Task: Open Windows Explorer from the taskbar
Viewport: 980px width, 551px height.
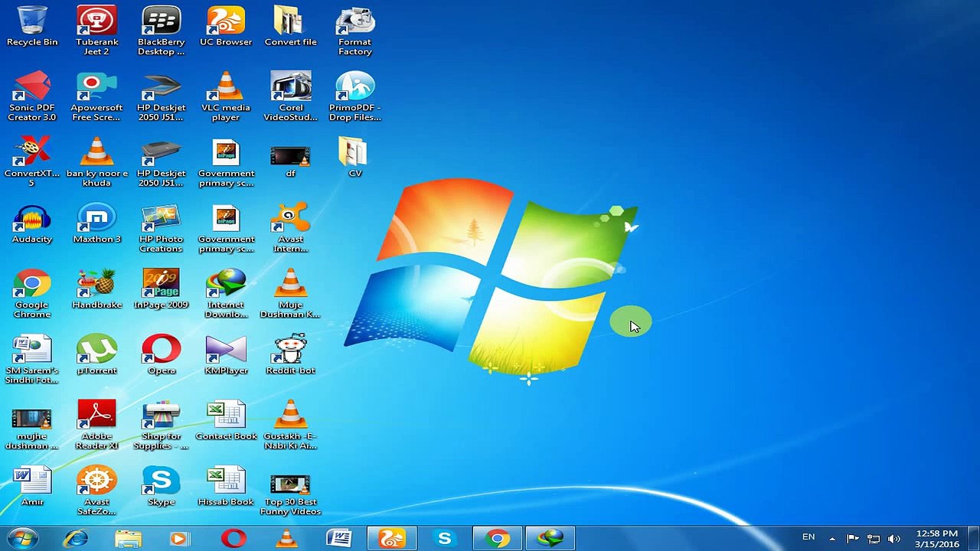Action: (128, 539)
